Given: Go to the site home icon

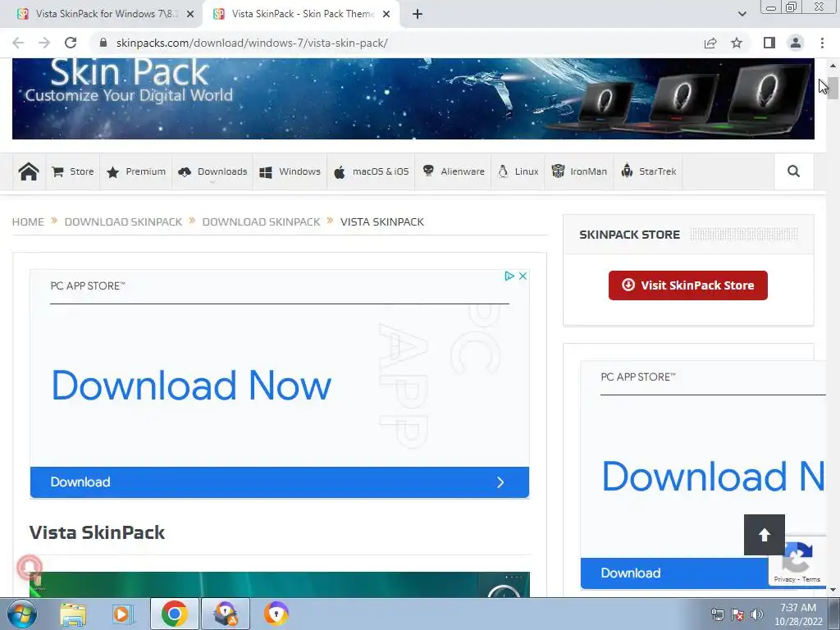Looking at the screenshot, I should coord(29,171).
